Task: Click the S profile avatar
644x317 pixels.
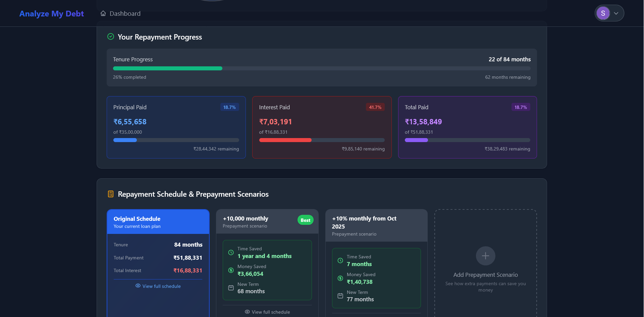Action: 603,13
